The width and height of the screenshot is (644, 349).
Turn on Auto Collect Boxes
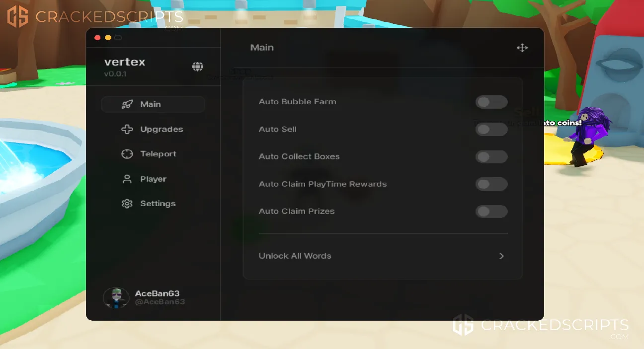click(491, 157)
